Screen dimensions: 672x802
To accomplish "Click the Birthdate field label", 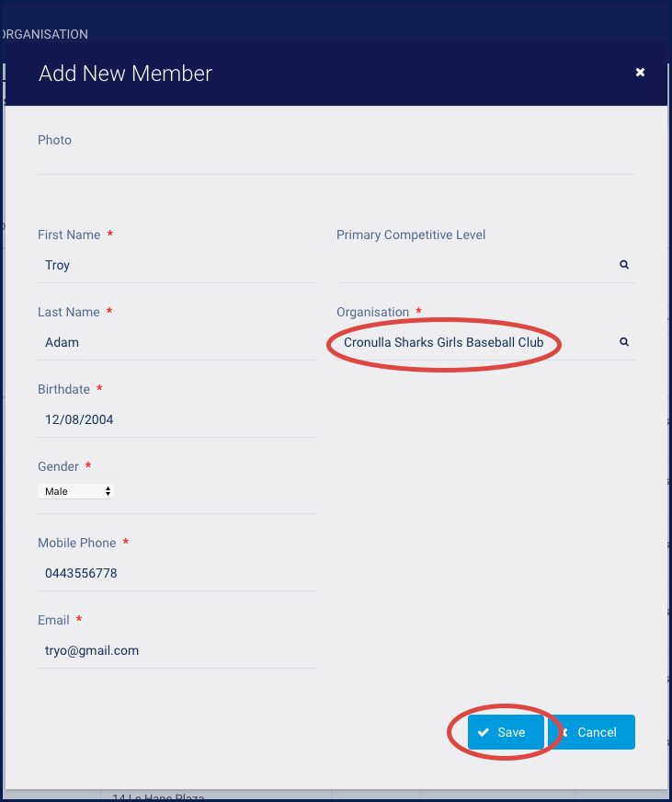I will click(63, 389).
